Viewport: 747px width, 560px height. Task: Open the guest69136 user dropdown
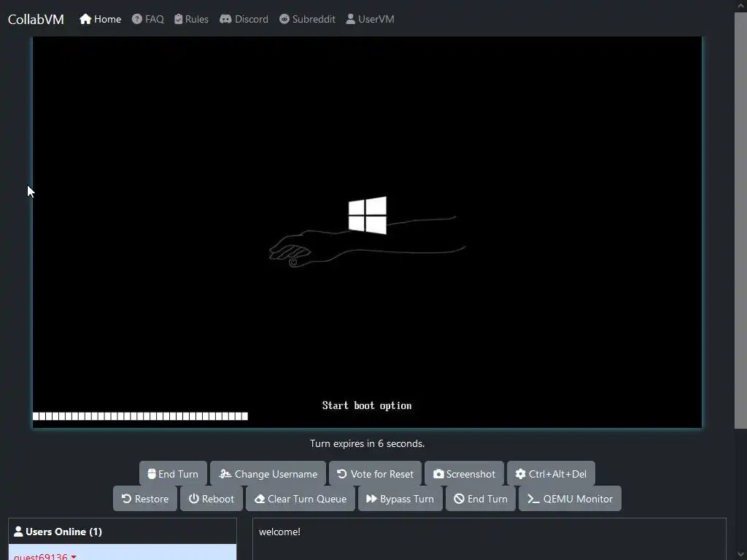click(45, 556)
